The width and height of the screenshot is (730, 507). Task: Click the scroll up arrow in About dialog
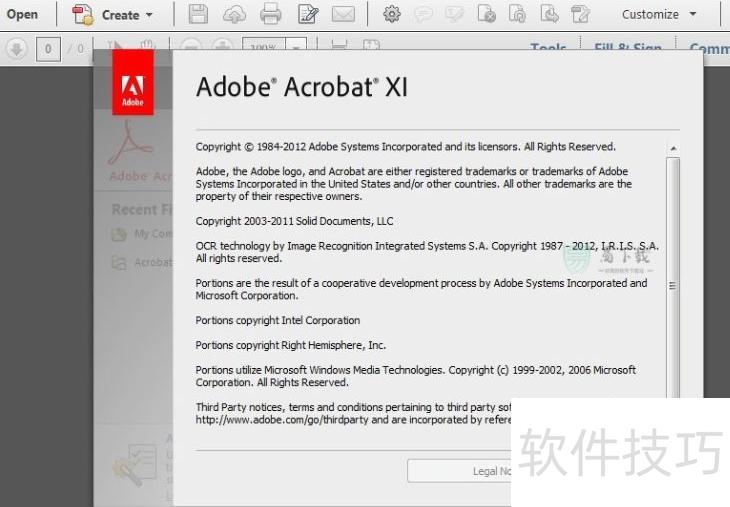pos(673,149)
